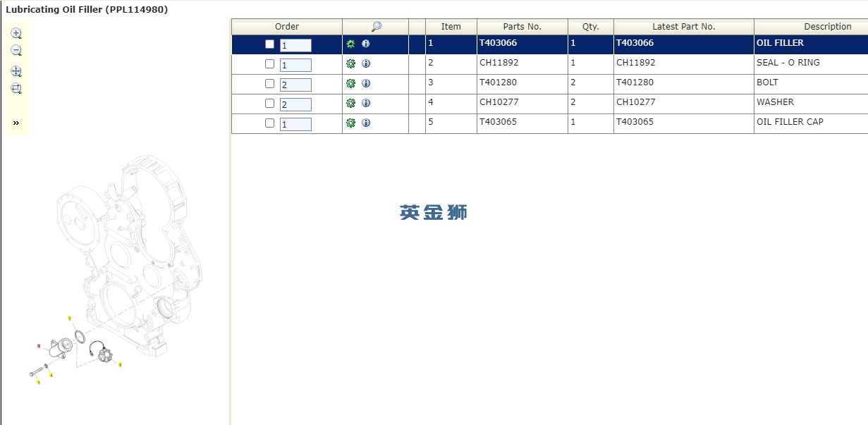The height and width of the screenshot is (425, 868).
Task: Click the SEAL - O RING description cell
Action: click(811, 64)
